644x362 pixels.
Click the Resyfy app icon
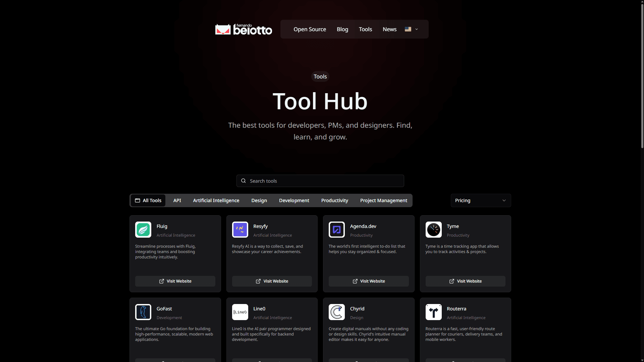pyautogui.click(x=240, y=230)
